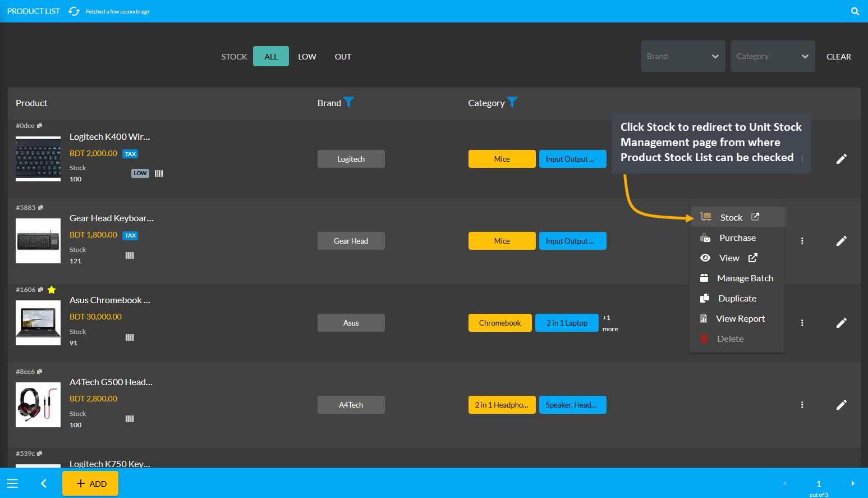Click the CLEAR filters button
Viewport: 868px width, 498px height.
pyautogui.click(x=838, y=57)
